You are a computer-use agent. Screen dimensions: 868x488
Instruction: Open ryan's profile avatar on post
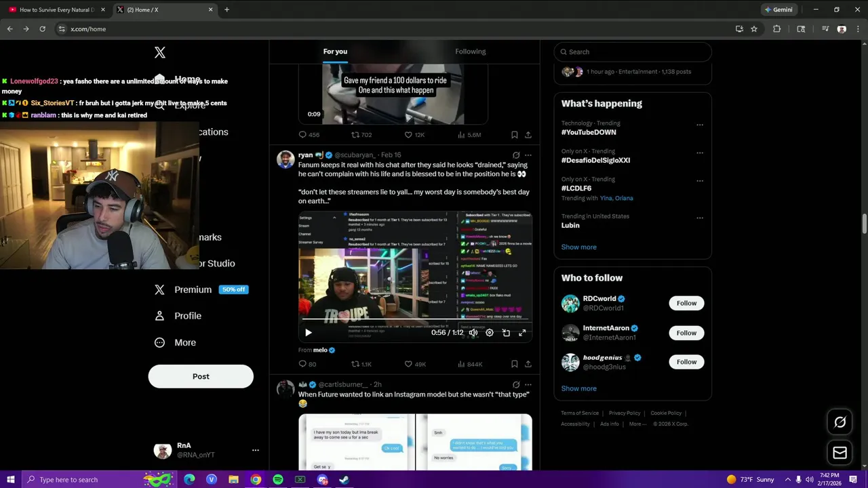tap(285, 160)
